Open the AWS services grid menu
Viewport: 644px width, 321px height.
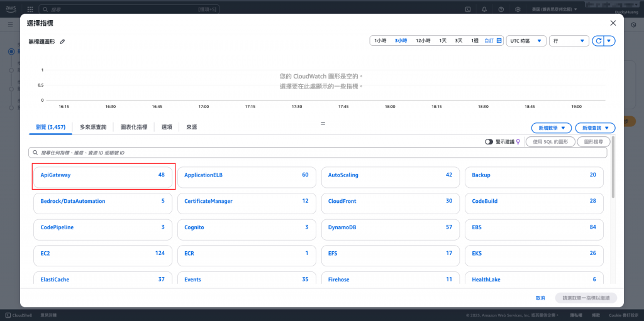(x=30, y=9)
